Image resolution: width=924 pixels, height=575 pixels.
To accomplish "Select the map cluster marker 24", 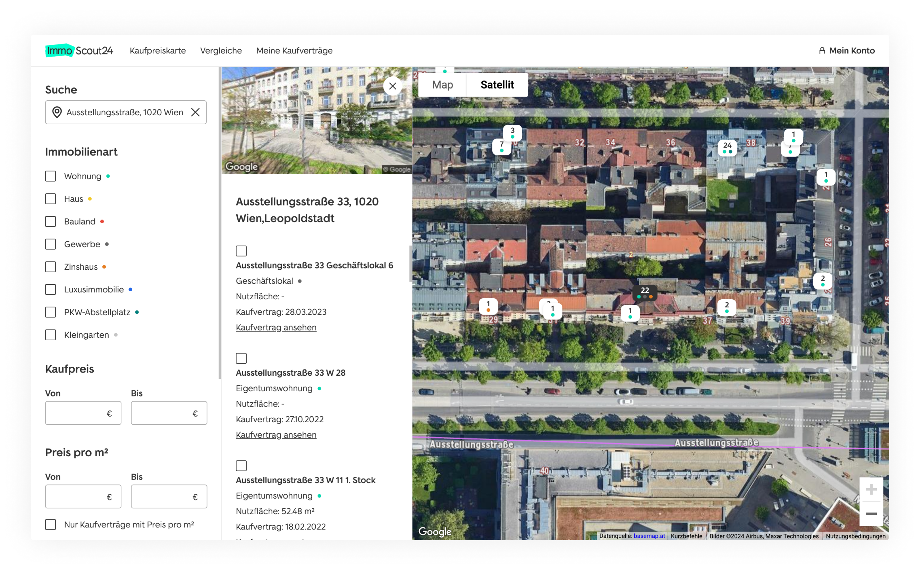I will [x=727, y=148].
